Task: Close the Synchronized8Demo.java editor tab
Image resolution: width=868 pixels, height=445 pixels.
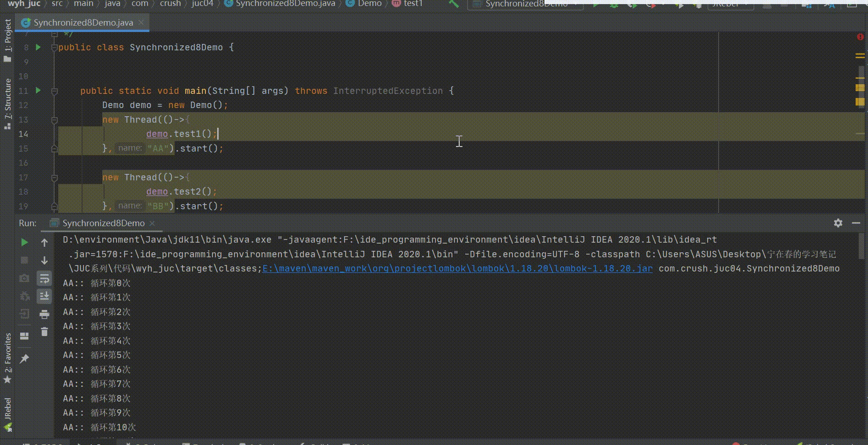Action: tap(141, 22)
